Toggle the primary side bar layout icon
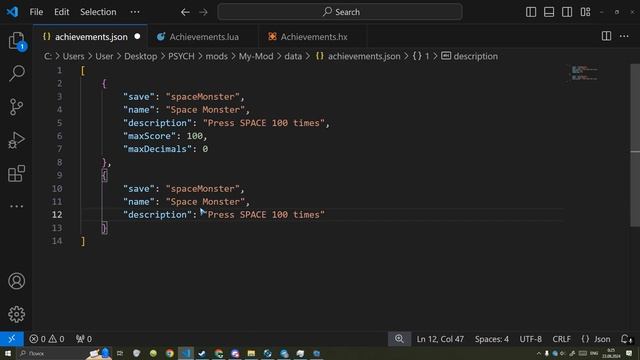The width and height of the screenshot is (640, 360). 531,12
